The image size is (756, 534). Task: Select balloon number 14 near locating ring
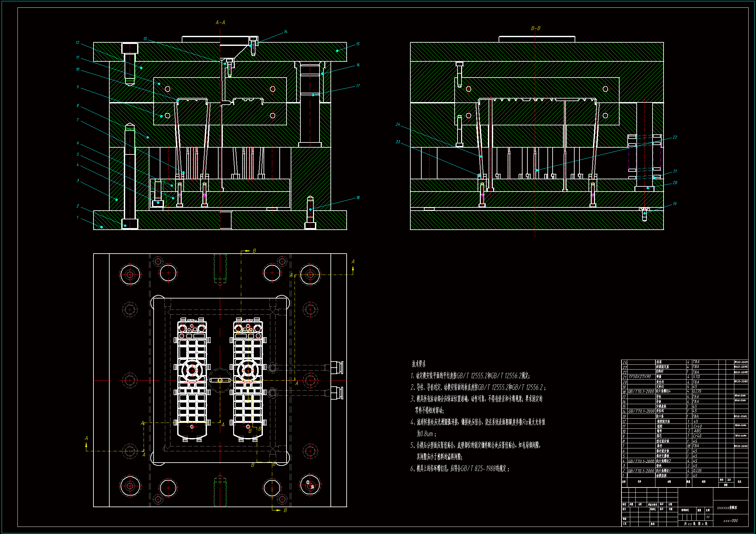tap(286, 32)
